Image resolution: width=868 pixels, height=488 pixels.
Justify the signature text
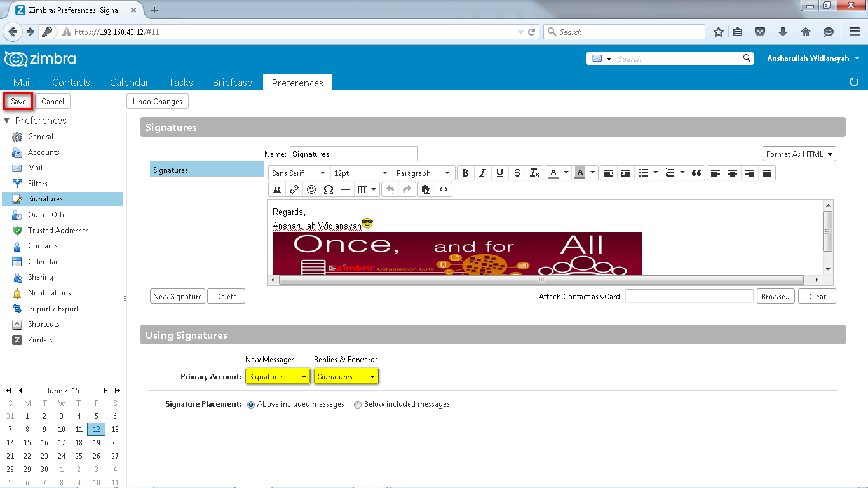click(x=767, y=173)
